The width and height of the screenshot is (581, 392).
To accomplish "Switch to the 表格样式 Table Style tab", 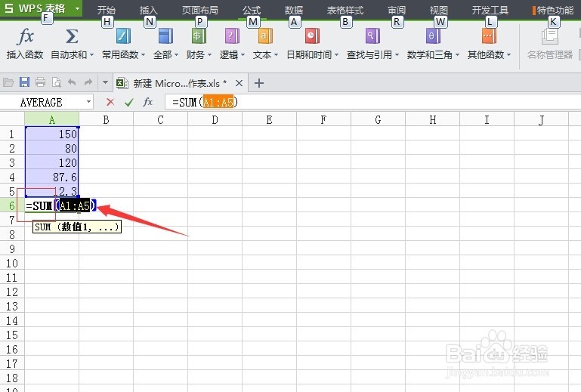I will point(345,10).
